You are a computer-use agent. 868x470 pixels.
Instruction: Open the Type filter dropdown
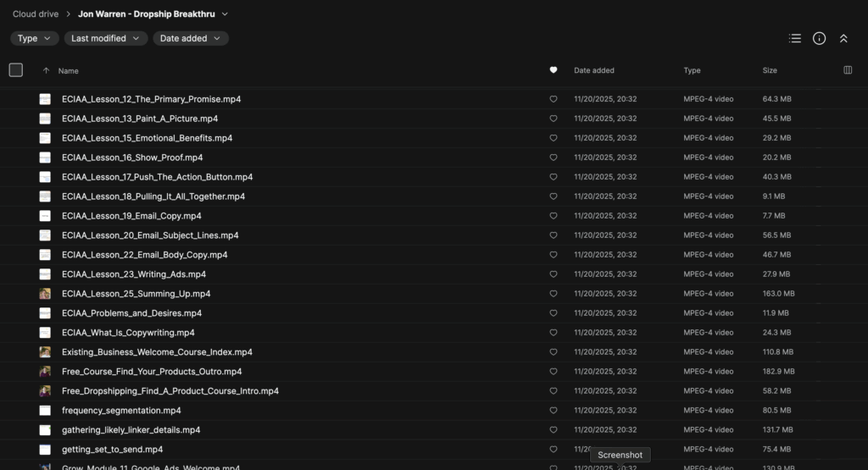pyautogui.click(x=35, y=38)
